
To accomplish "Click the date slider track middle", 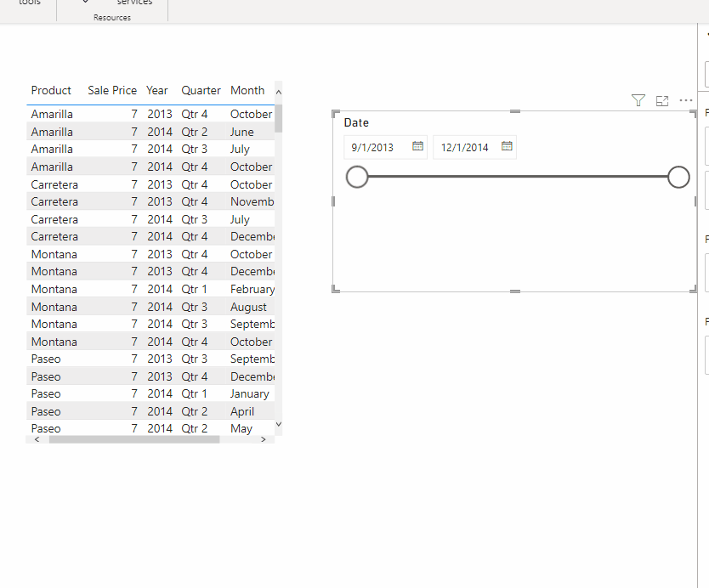I will pos(518,177).
